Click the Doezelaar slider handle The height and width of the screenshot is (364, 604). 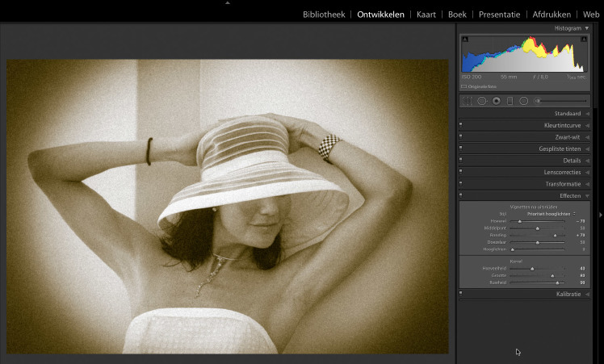tap(537, 243)
